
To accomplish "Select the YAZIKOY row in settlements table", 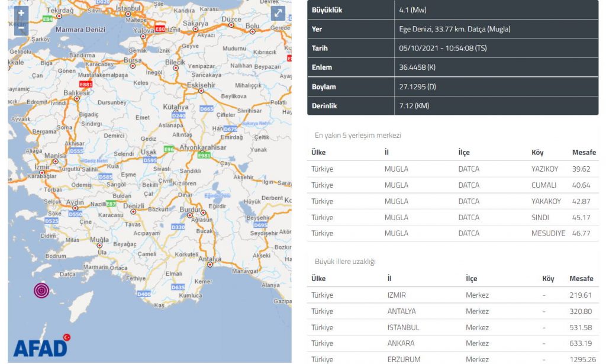I will tap(453, 169).
